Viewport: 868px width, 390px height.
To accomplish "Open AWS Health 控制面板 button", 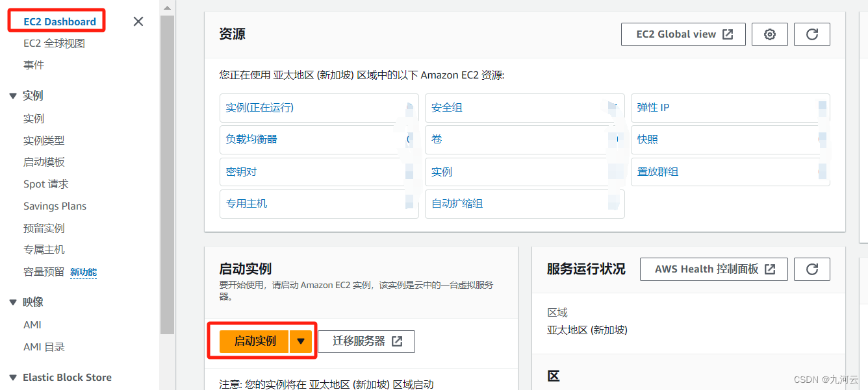I will pos(714,269).
